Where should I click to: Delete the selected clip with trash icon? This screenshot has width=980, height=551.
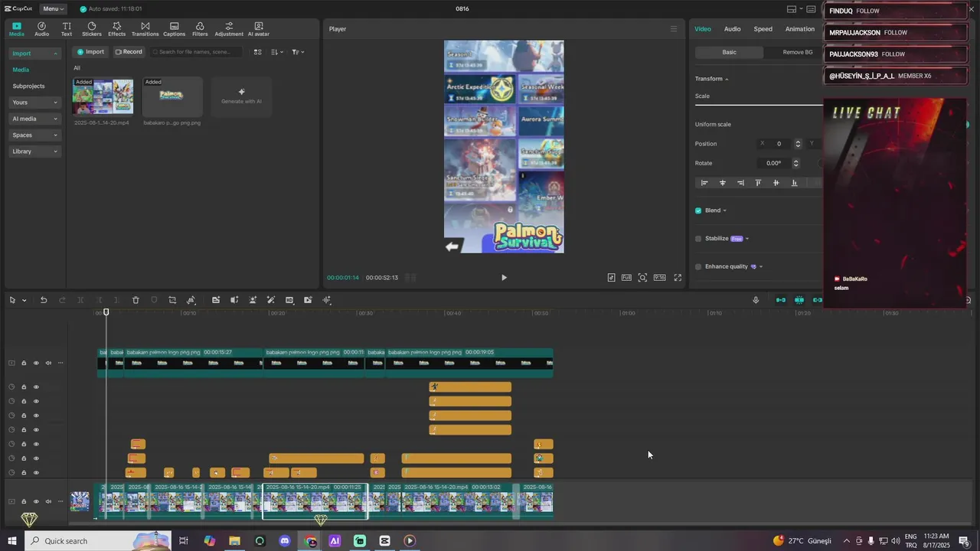pos(136,300)
